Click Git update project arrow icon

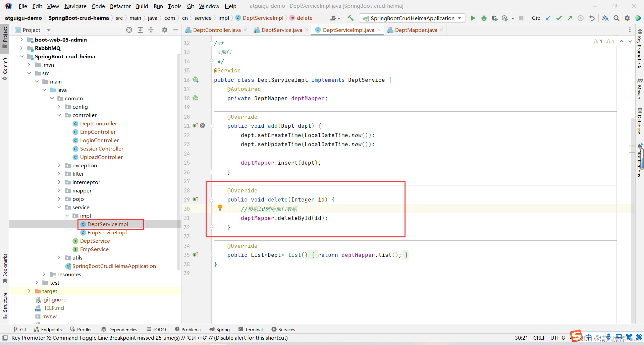(x=548, y=18)
